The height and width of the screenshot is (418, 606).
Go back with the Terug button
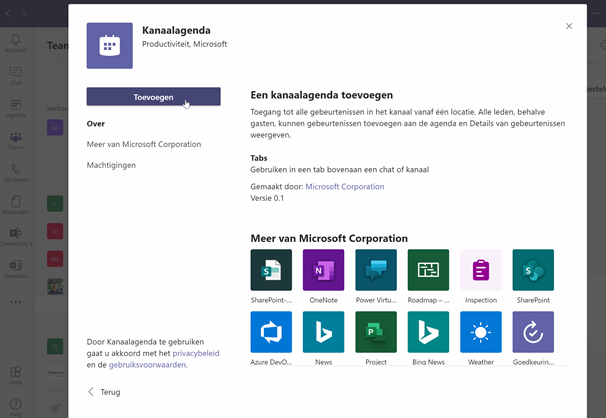104,392
